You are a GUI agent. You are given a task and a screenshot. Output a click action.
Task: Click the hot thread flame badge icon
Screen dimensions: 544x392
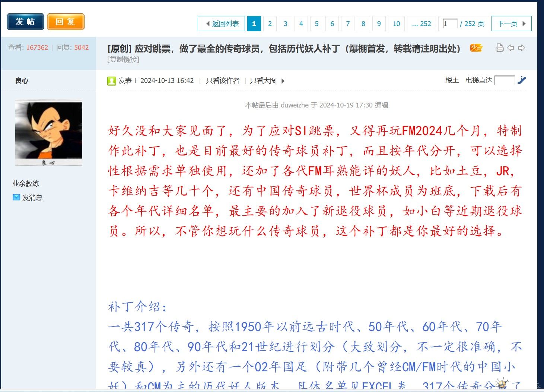coord(476,48)
